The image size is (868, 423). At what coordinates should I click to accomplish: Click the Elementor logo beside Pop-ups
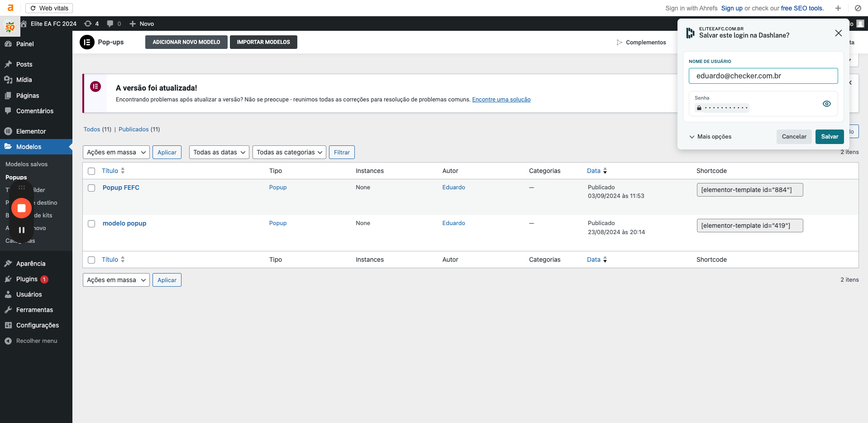click(87, 42)
